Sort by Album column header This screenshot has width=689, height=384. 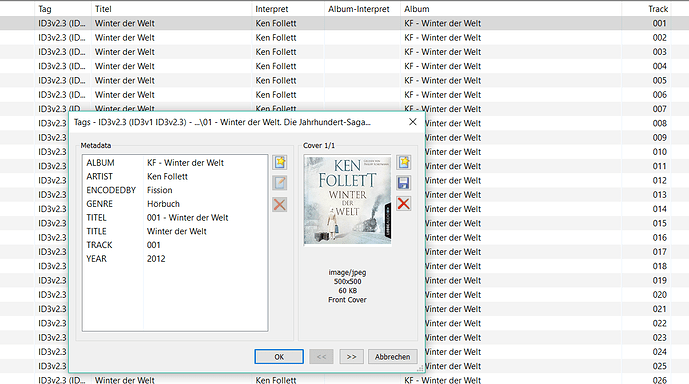(511, 9)
